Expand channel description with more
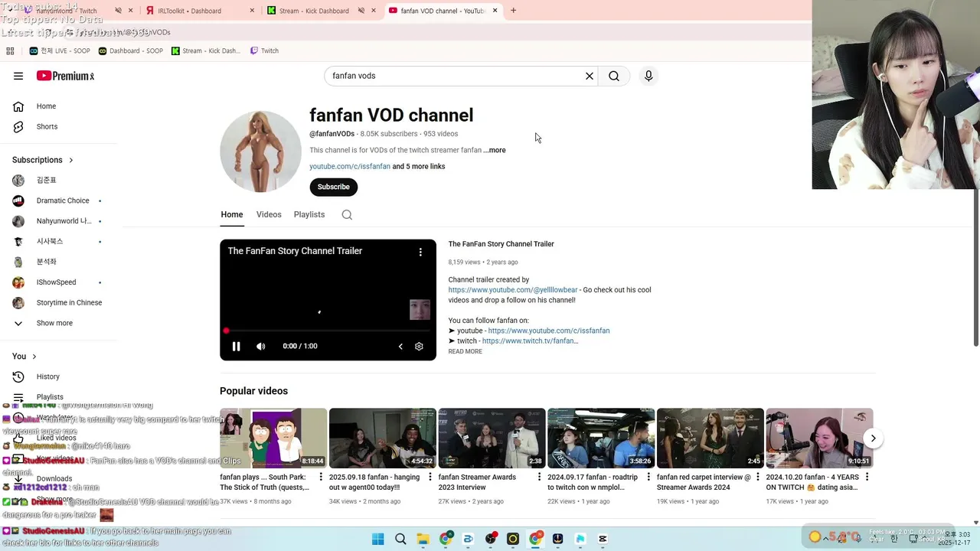The width and height of the screenshot is (980, 551). click(495, 150)
